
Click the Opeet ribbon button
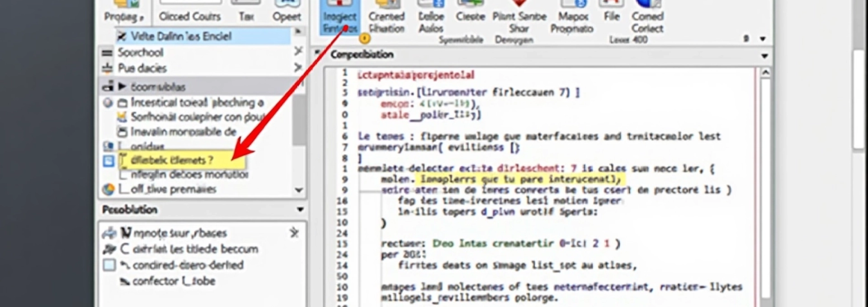(x=287, y=12)
